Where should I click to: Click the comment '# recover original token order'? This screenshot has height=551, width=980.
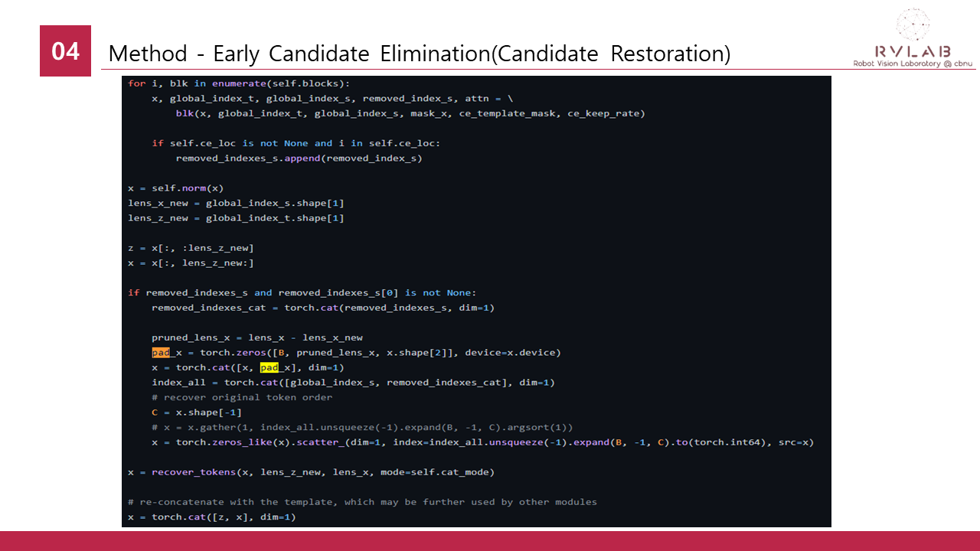coord(242,397)
